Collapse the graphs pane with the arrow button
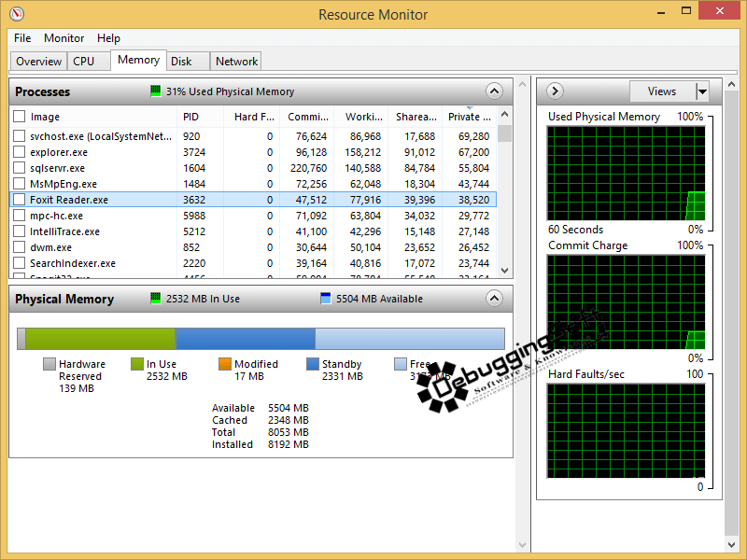Image resolution: width=747 pixels, height=560 pixels. (555, 91)
